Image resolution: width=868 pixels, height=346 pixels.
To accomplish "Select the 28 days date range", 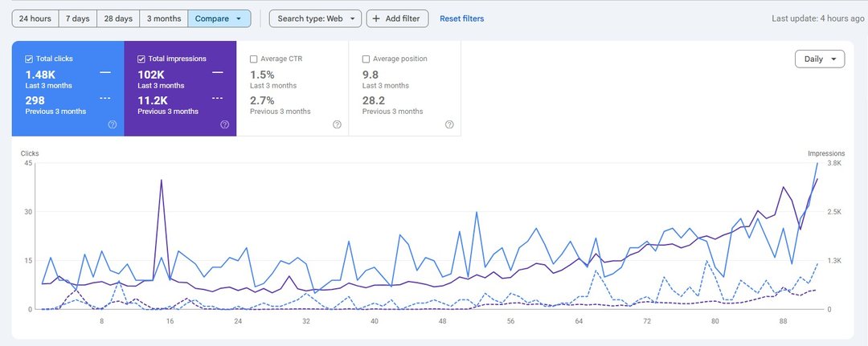I will point(117,18).
